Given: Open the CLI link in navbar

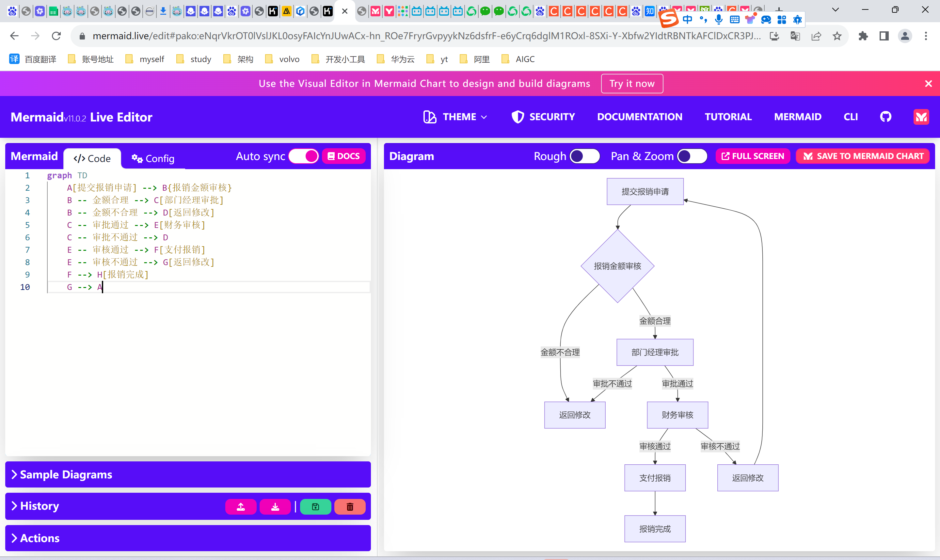Looking at the screenshot, I should click(x=851, y=117).
